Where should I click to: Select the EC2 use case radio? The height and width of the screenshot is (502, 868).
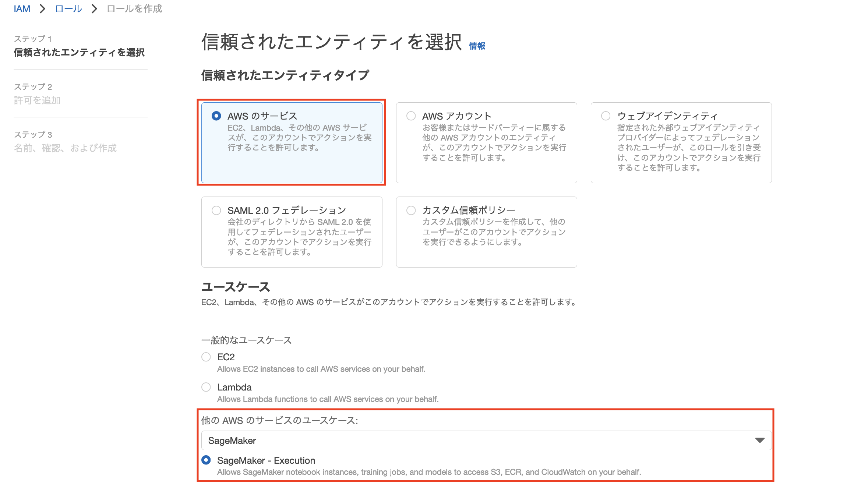[206, 357]
